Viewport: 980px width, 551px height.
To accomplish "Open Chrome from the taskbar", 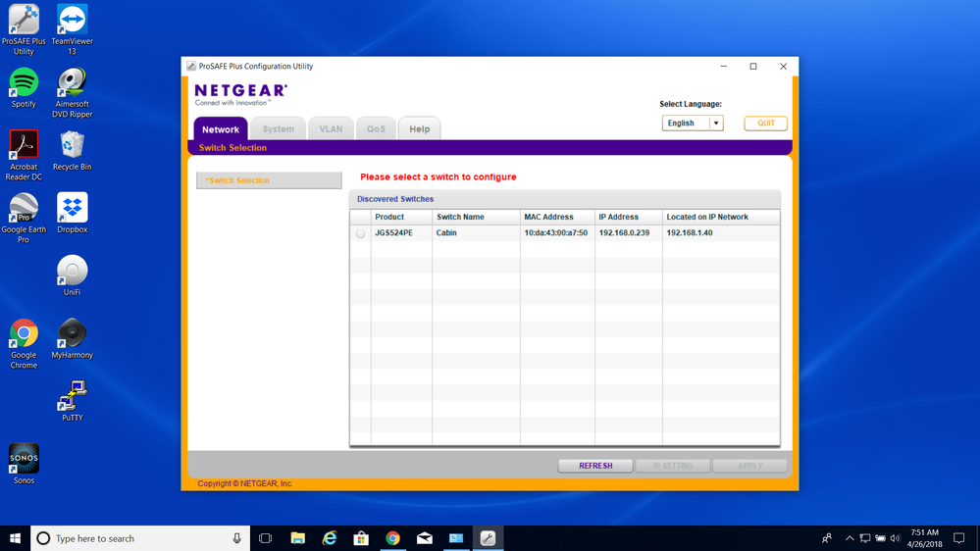I will (392, 538).
